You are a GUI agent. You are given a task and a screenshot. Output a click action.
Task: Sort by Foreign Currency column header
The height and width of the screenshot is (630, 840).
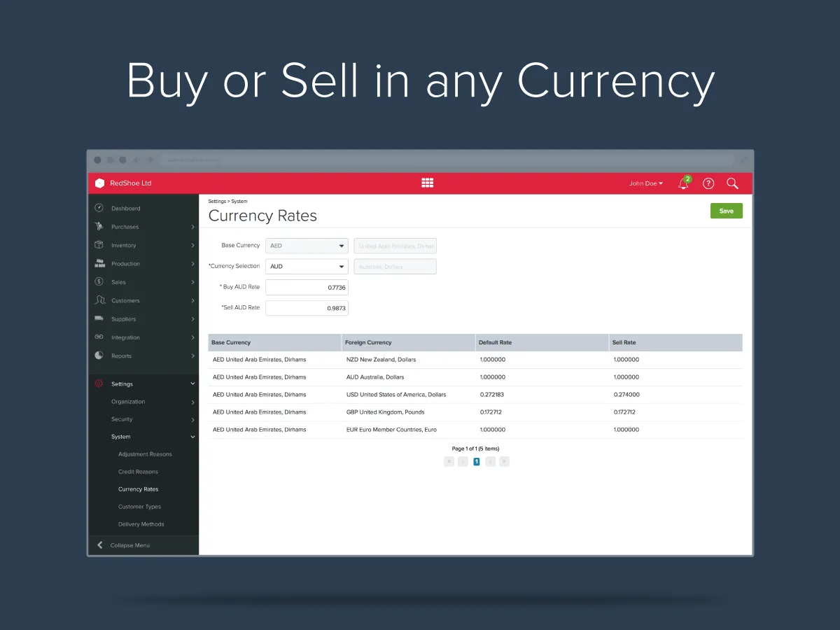(409, 342)
